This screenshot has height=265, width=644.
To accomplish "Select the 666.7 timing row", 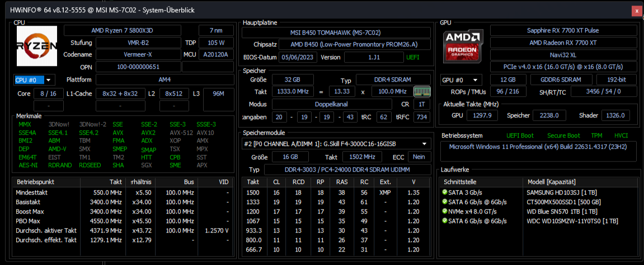I will [x=336, y=250].
